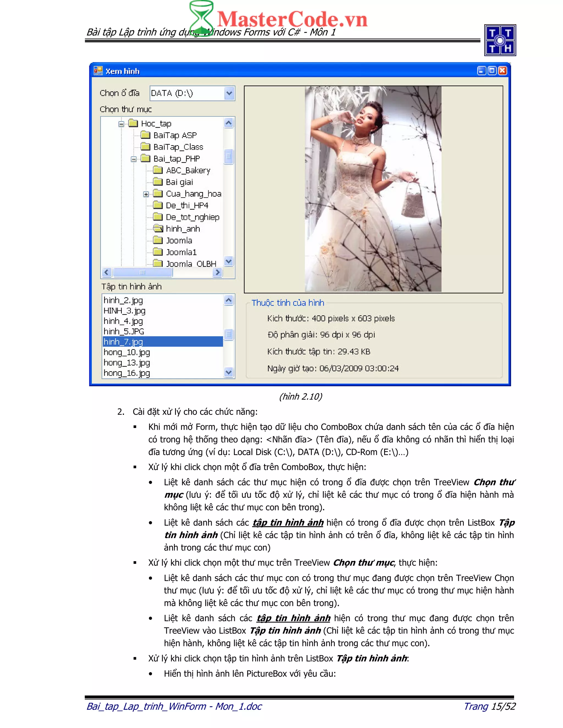Click the picture preview of the bride
The width and height of the screenshot is (563, 728).
pyautogui.click(x=373, y=189)
